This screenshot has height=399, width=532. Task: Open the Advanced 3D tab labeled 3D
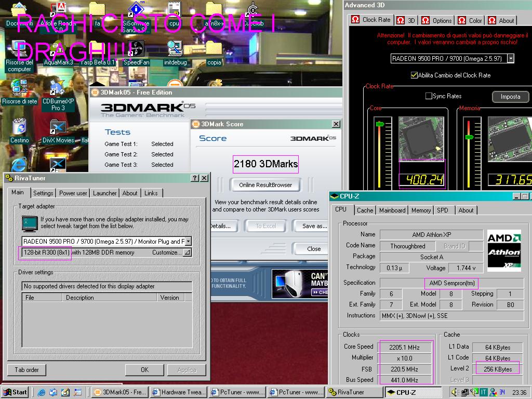[406, 20]
